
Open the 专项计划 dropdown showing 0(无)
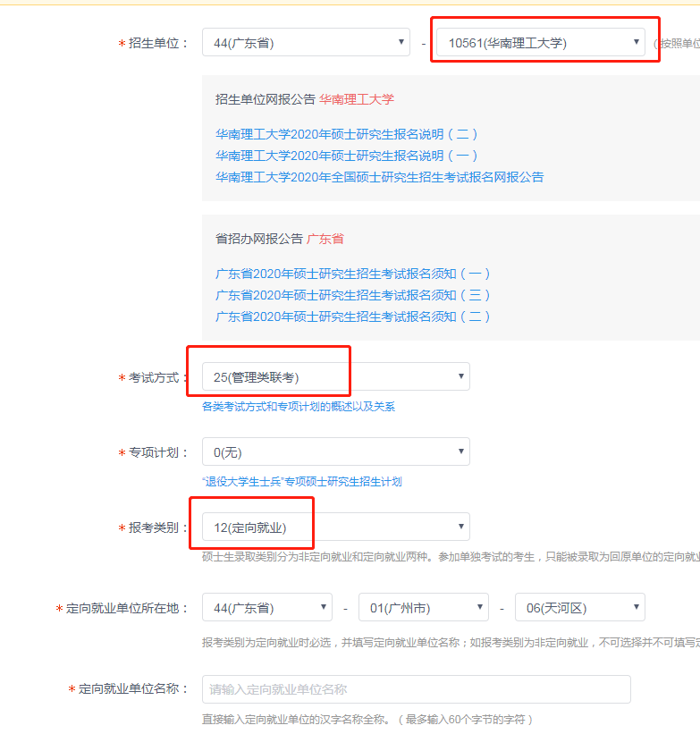335,452
